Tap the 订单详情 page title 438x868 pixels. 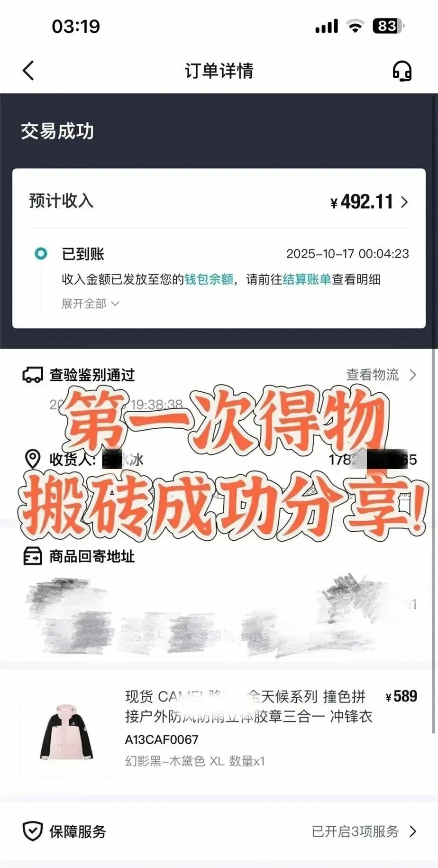(219, 71)
